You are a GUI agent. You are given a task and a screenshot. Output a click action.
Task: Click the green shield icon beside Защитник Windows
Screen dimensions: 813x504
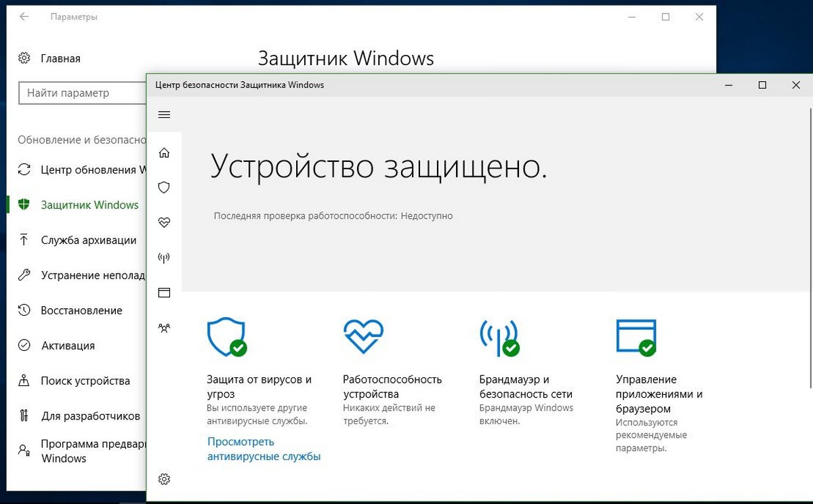pos(24,205)
